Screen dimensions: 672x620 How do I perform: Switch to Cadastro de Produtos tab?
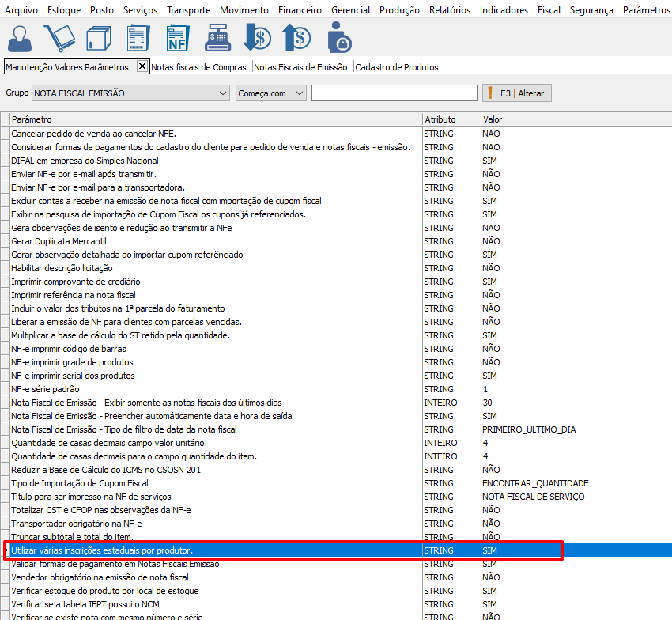[x=396, y=67]
